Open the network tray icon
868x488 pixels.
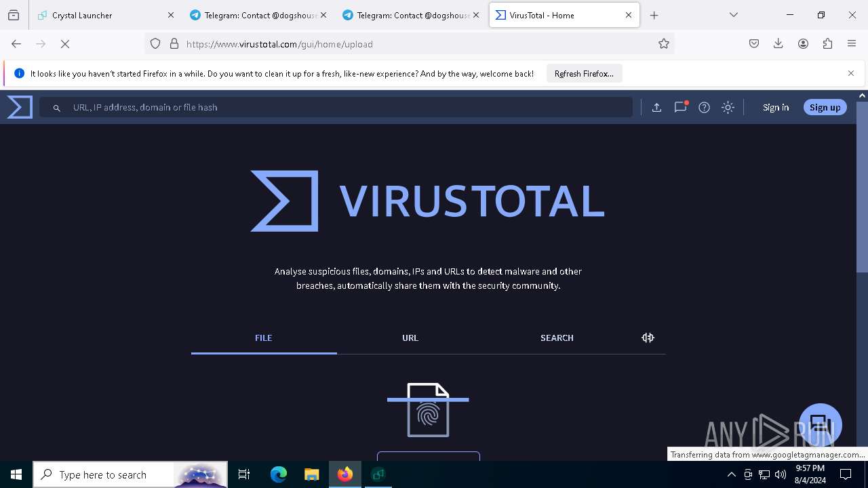pyautogui.click(x=764, y=474)
